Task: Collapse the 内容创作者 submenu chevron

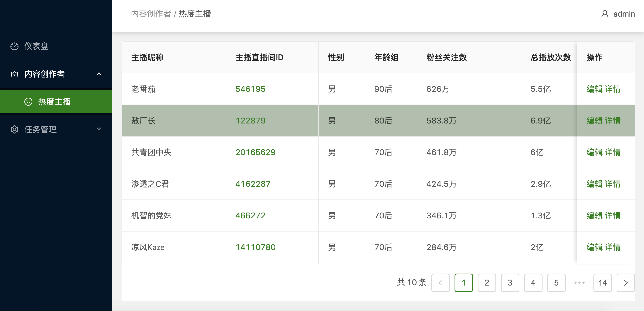Action: [99, 74]
